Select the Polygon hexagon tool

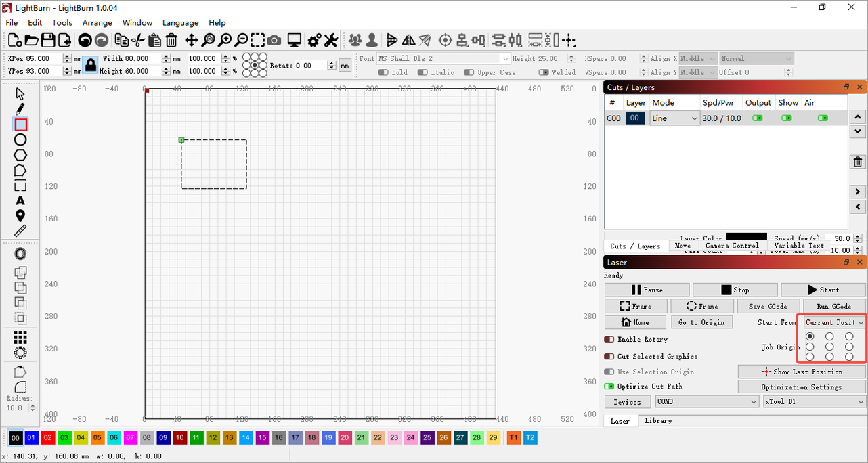click(20, 155)
